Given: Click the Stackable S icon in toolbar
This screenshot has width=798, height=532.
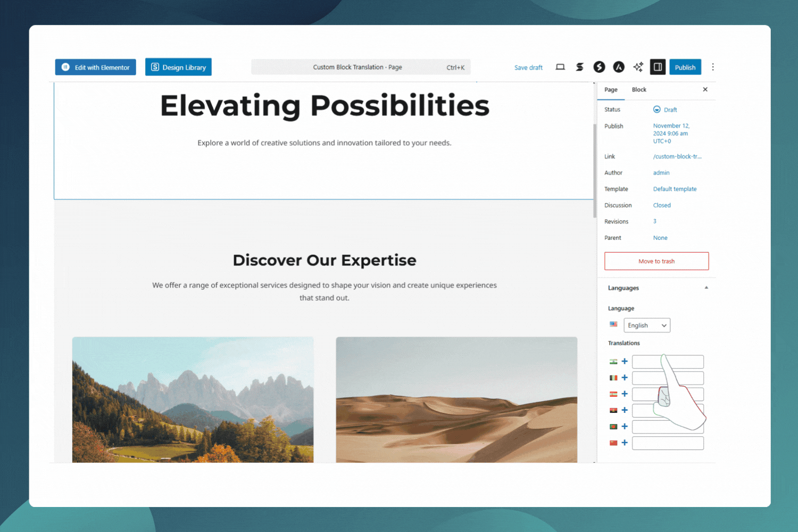Looking at the screenshot, I should [x=579, y=67].
